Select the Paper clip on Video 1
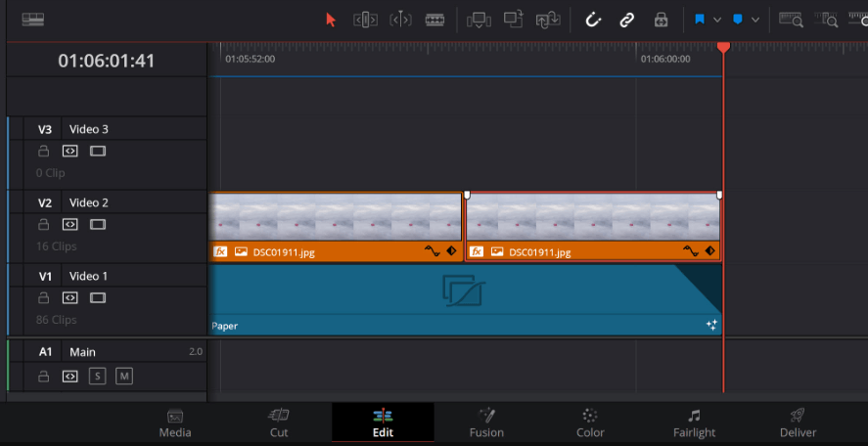 coord(465,299)
